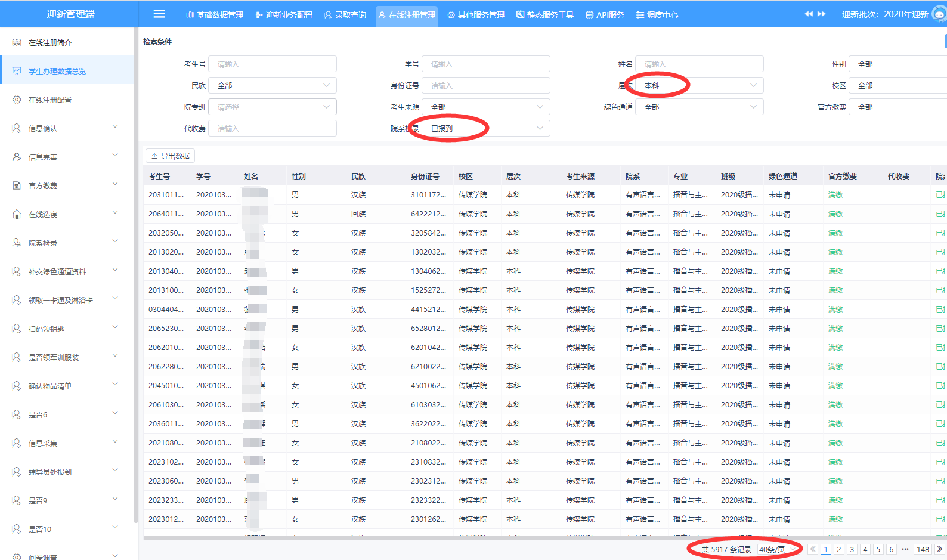Open the 院系检录 dropdown showing 已报到
947x560 pixels.
(x=486, y=128)
